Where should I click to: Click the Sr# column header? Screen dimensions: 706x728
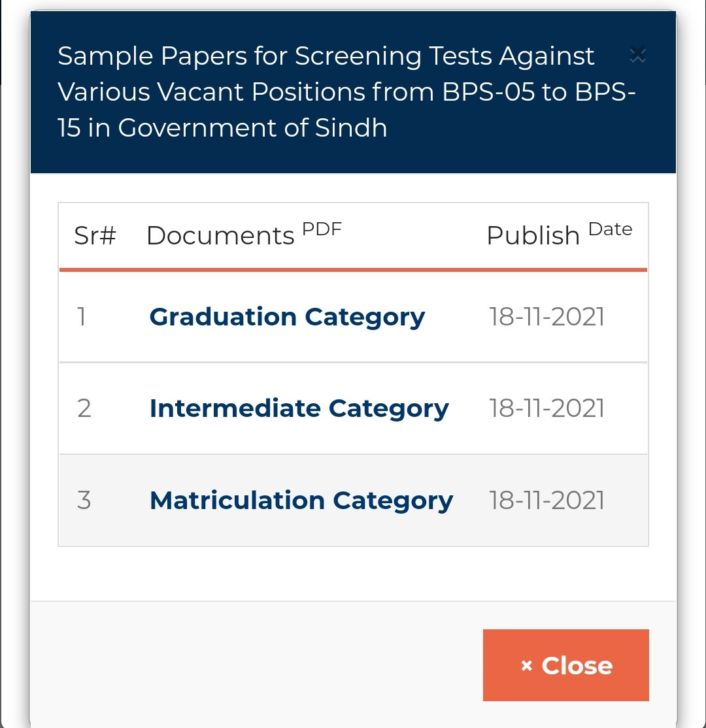click(x=95, y=235)
